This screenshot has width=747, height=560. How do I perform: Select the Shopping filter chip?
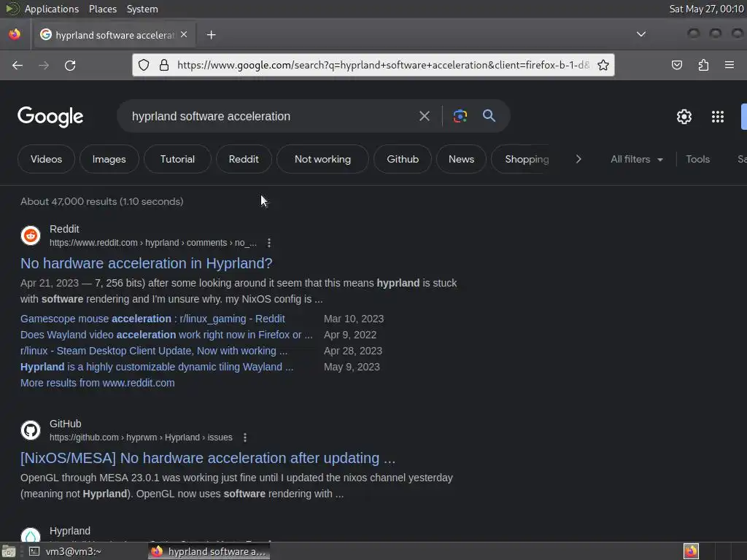click(522, 159)
